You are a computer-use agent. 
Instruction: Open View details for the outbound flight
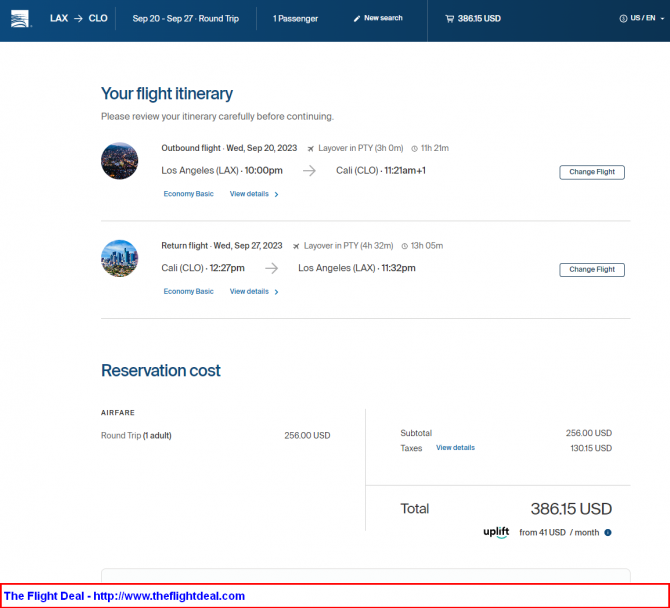click(x=249, y=194)
